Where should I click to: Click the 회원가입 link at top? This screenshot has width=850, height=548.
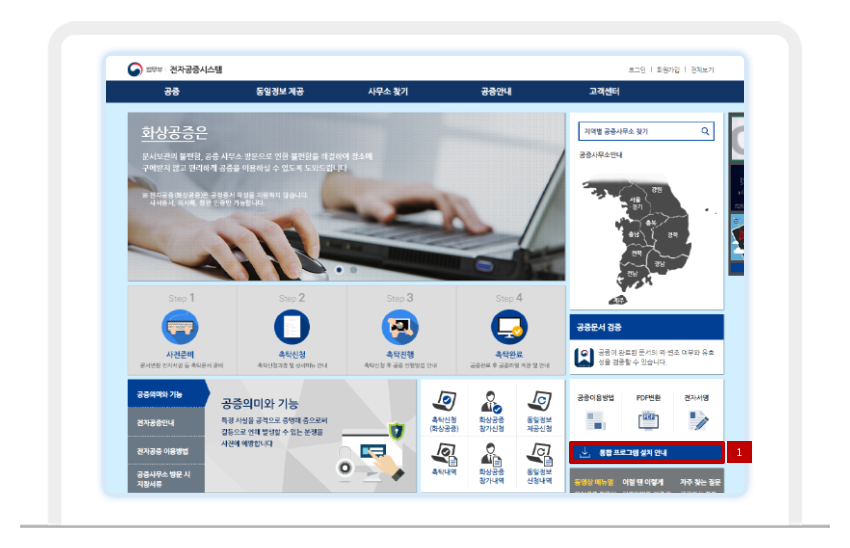click(x=668, y=70)
